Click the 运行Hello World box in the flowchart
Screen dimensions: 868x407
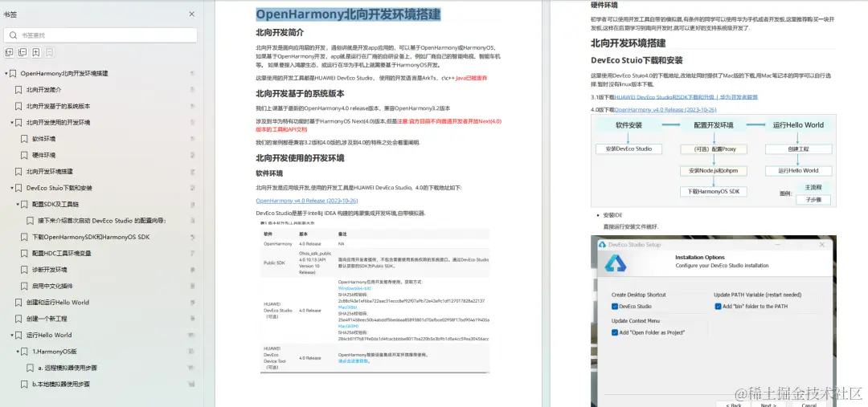click(x=798, y=170)
